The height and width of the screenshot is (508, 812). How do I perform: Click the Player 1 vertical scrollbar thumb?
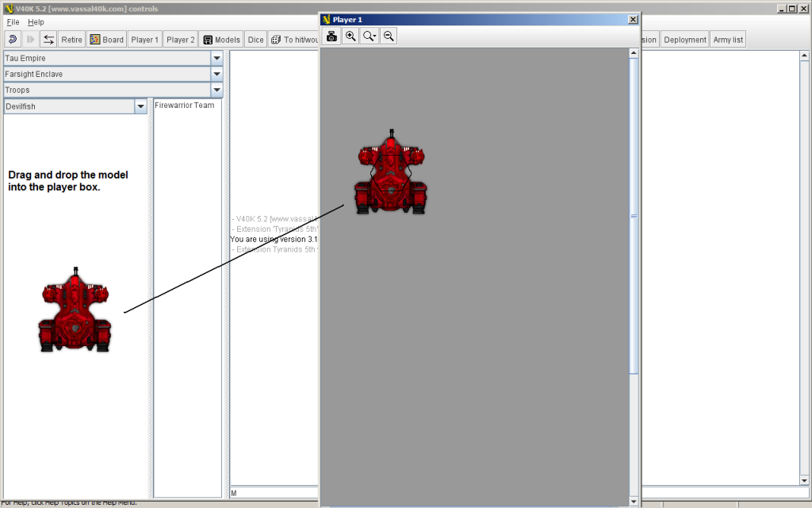coord(634,216)
